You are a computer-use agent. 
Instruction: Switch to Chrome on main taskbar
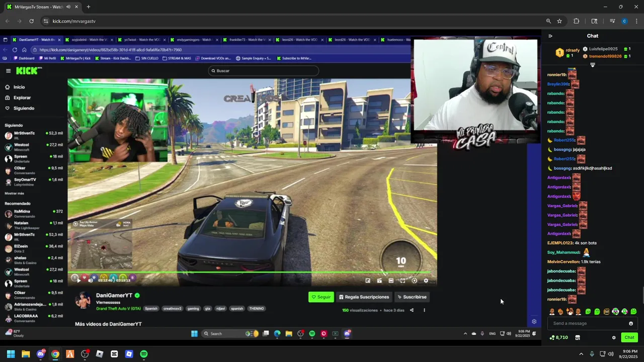tap(55, 354)
